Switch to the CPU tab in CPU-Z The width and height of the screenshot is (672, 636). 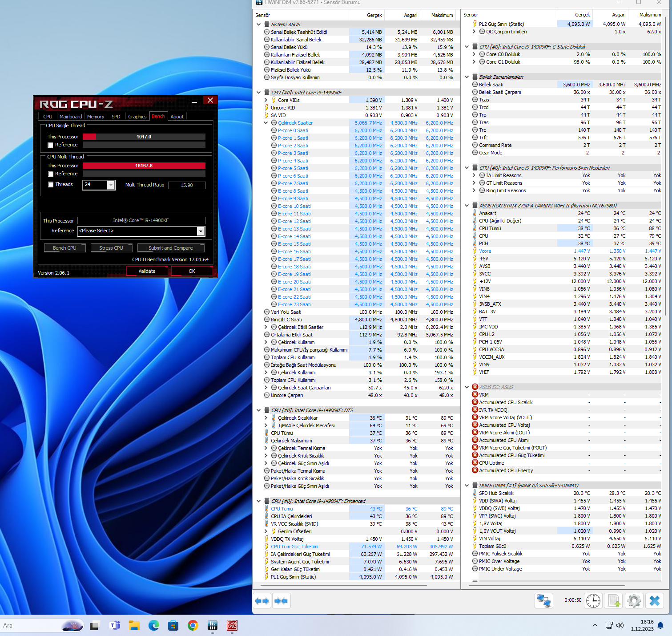pos(48,117)
